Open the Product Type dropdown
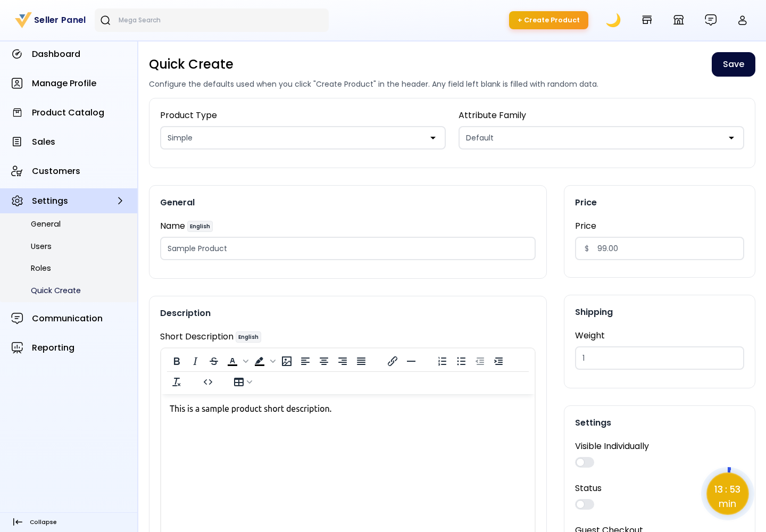The image size is (766, 532). [303, 138]
